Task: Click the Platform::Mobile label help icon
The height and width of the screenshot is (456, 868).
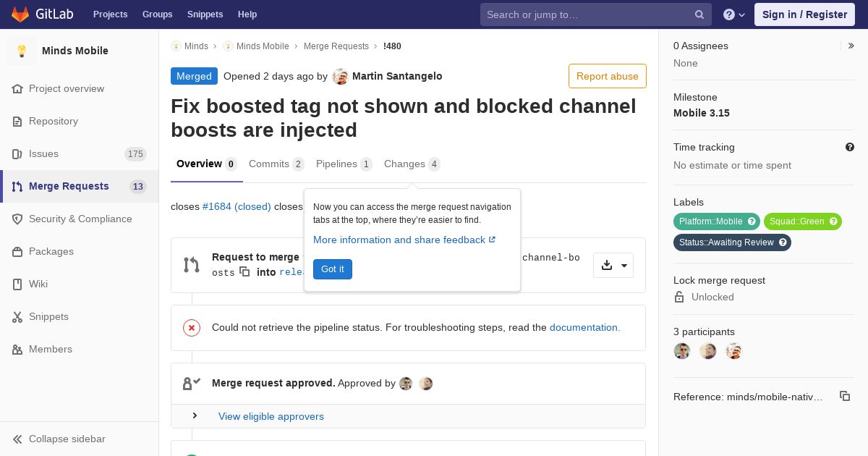Action: point(752,221)
